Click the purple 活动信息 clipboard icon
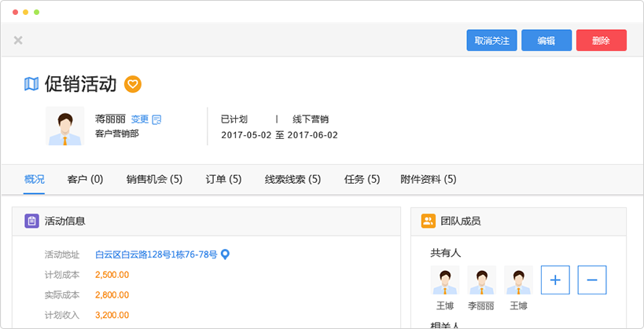This screenshot has width=644, height=329. click(31, 221)
